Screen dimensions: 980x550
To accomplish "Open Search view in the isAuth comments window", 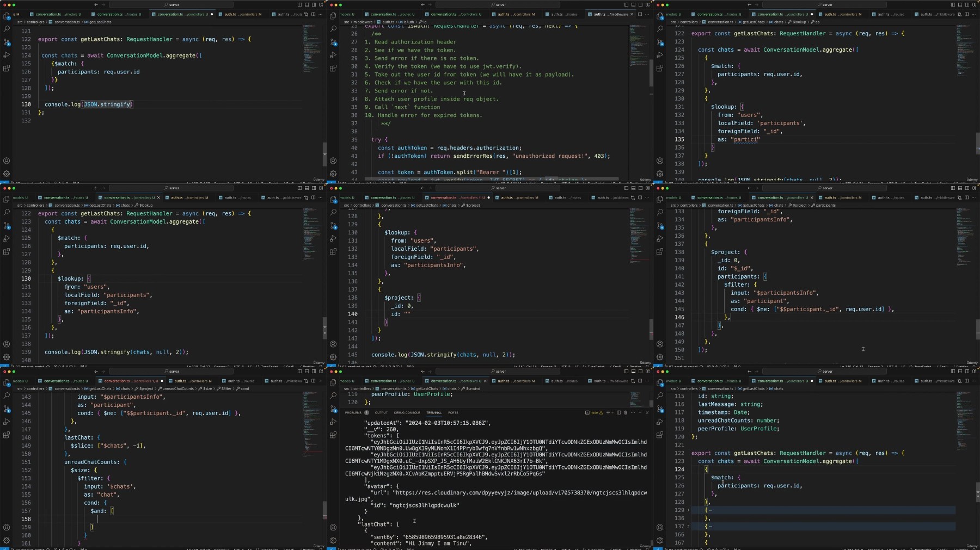I will tap(333, 29).
